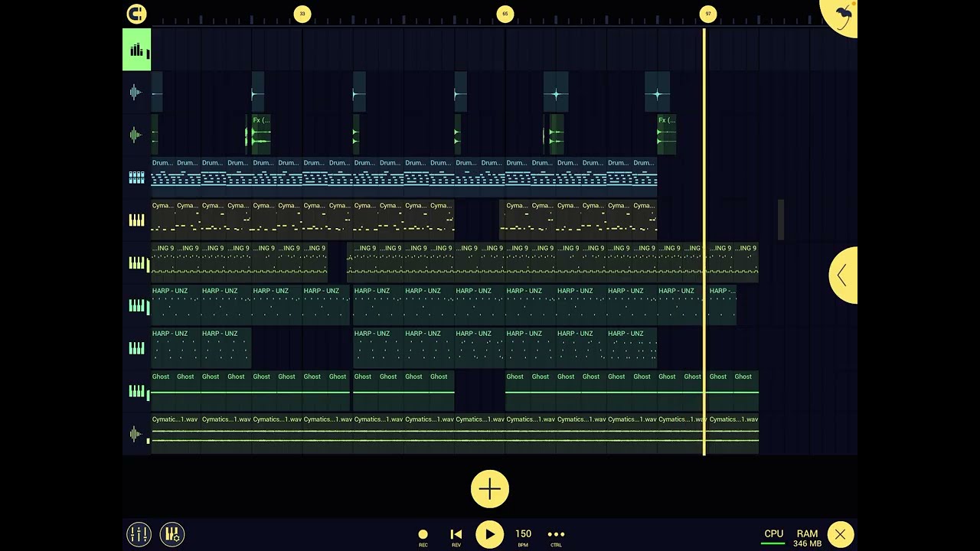This screenshot has width=980, height=551.
Task: Open the mixer sliders icon
Action: click(x=139, y=534)
